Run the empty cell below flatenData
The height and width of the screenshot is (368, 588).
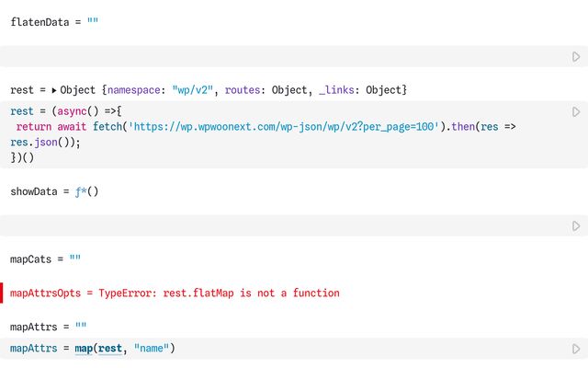(576, 57)
